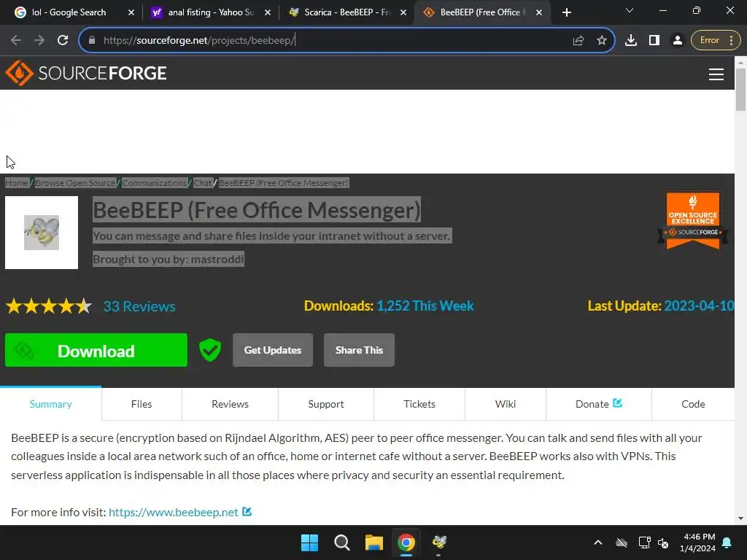Close the lol - Google Search tab
The height and width of the screenshot is (560, 747).
131,12
